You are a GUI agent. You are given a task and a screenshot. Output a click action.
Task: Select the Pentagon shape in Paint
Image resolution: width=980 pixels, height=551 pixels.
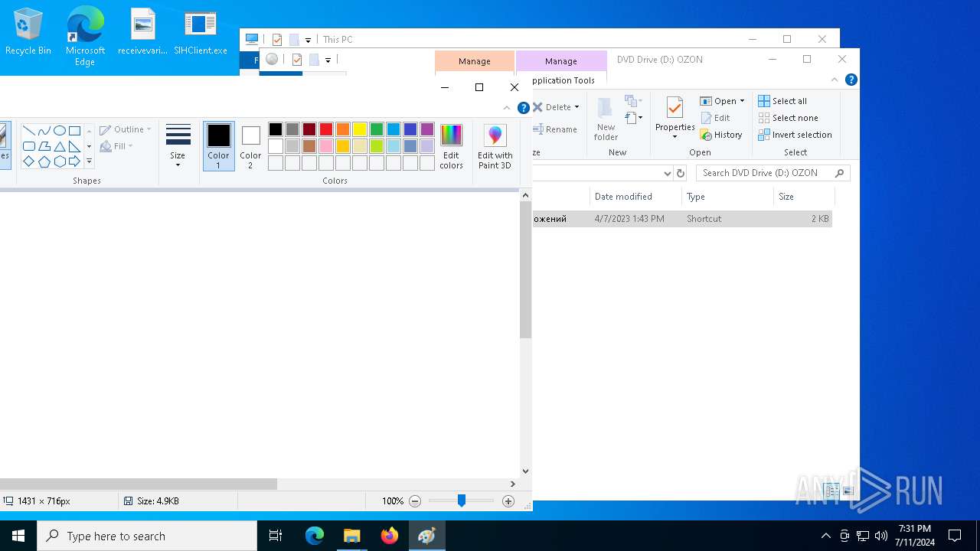(x=44, y=161)
